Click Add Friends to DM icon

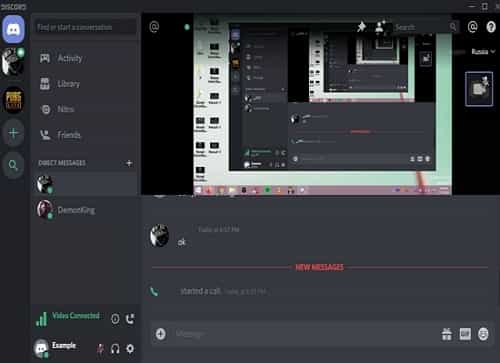(x=380, y=27)
